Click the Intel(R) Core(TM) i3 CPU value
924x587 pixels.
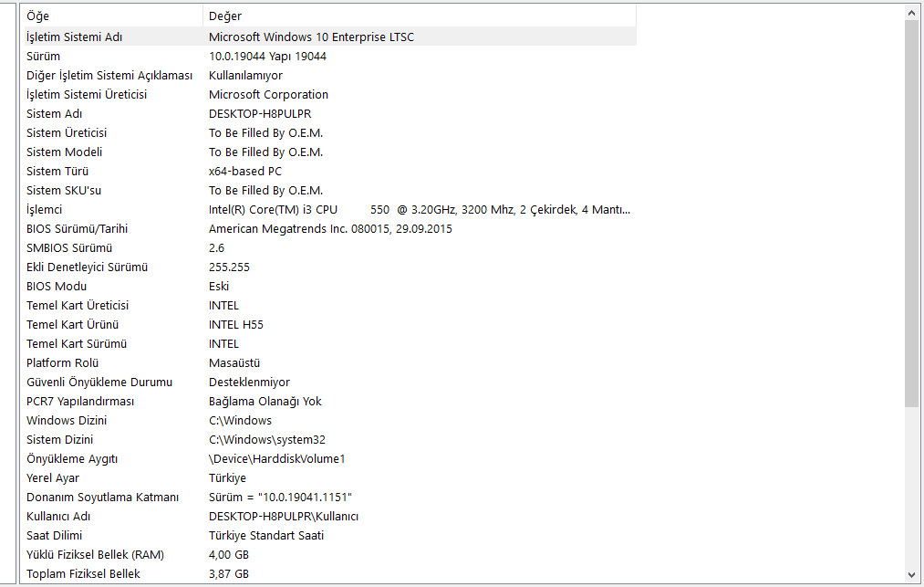point(419,209)
